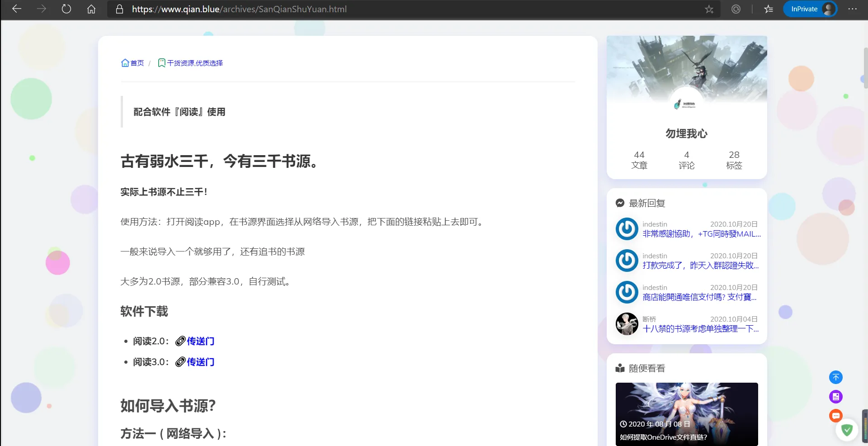The image size is (868, 446).
Task: Open comment 十八禁的书源考虑单独整理一下
Action: [701, 329]
